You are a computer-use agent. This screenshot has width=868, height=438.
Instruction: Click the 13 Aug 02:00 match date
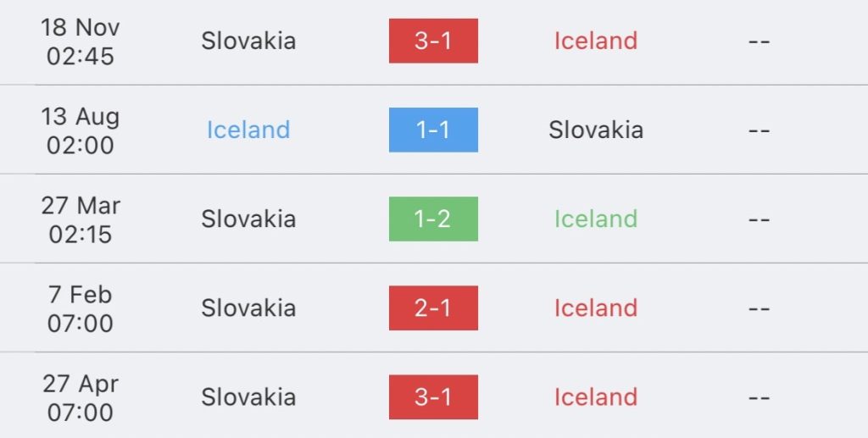81,130
